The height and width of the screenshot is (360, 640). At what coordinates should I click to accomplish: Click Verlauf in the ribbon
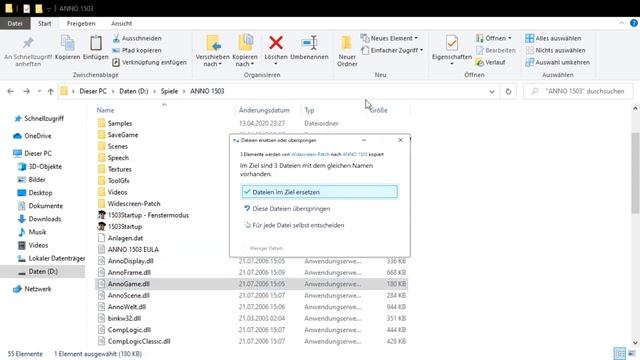[490, 62]
